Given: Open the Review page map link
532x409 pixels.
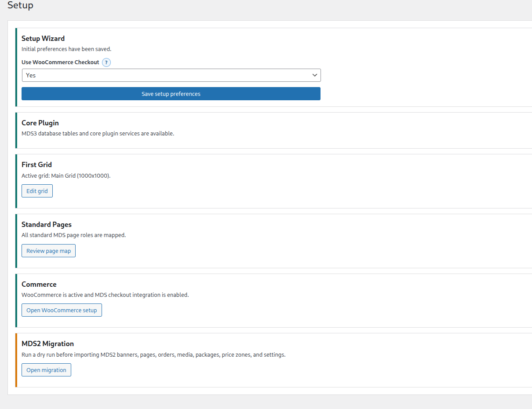Looking at the screenshot, I should pyautogui.click(x=48, y=251).
